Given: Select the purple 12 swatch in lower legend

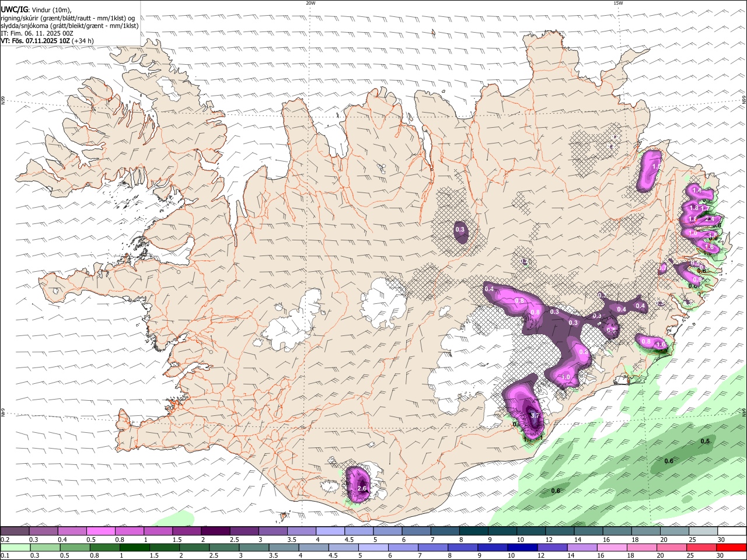Looking at the screenshot, I should point(552,548).
